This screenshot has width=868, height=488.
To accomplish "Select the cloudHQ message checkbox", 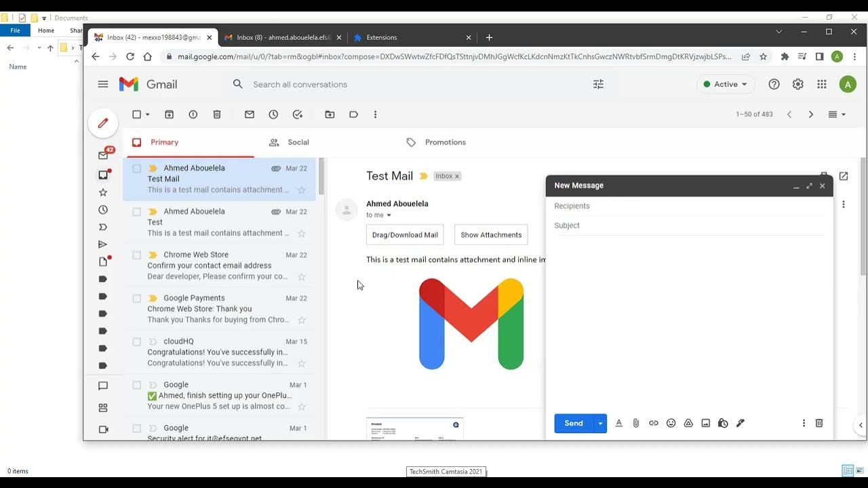I will point(136,342).
